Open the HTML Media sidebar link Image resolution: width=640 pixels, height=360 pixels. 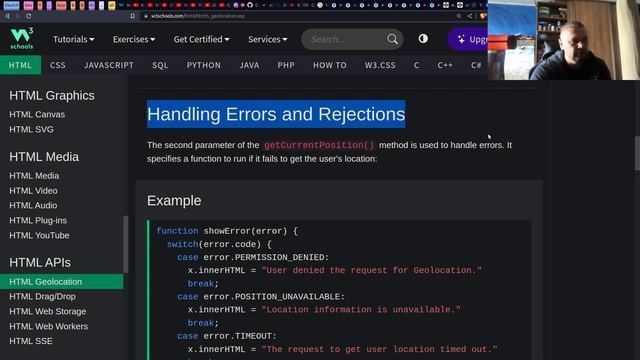point(34,176)
